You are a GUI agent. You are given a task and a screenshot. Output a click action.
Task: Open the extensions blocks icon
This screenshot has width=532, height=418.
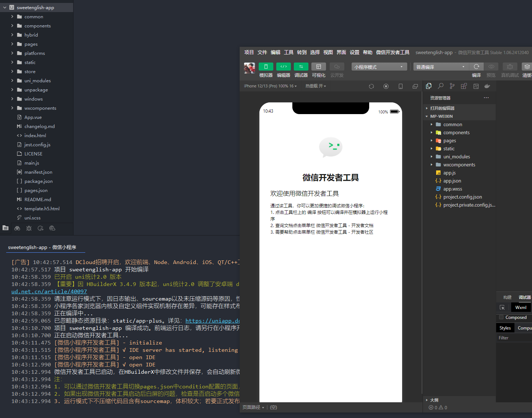pyautogui.click(x=464, y=86)
